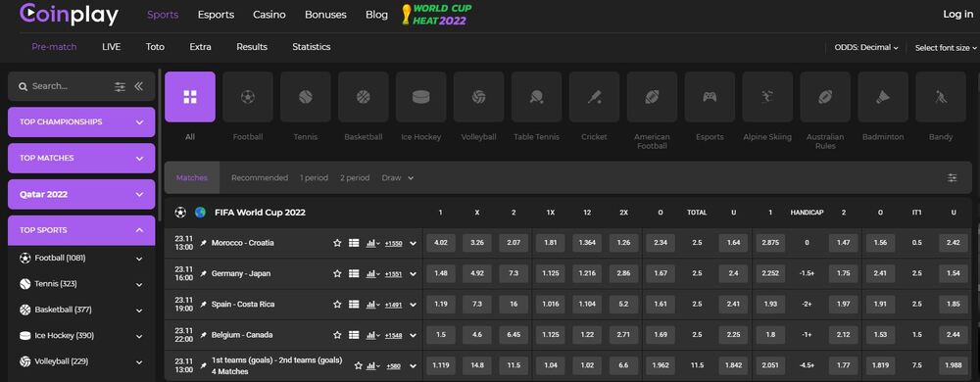This screenshot has height=382, width=980.
Task: Select the Ice Hockey sport tile
Action: 421,97
